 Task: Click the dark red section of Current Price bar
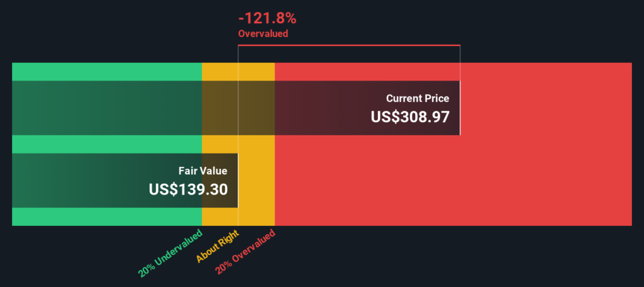click(x=327, y=108)
